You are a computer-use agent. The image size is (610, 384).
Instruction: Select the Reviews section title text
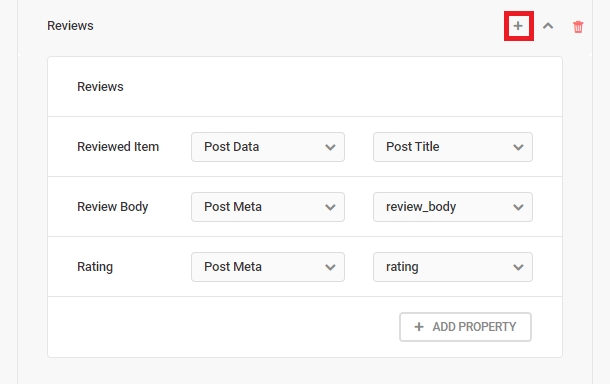click(70, 26)
